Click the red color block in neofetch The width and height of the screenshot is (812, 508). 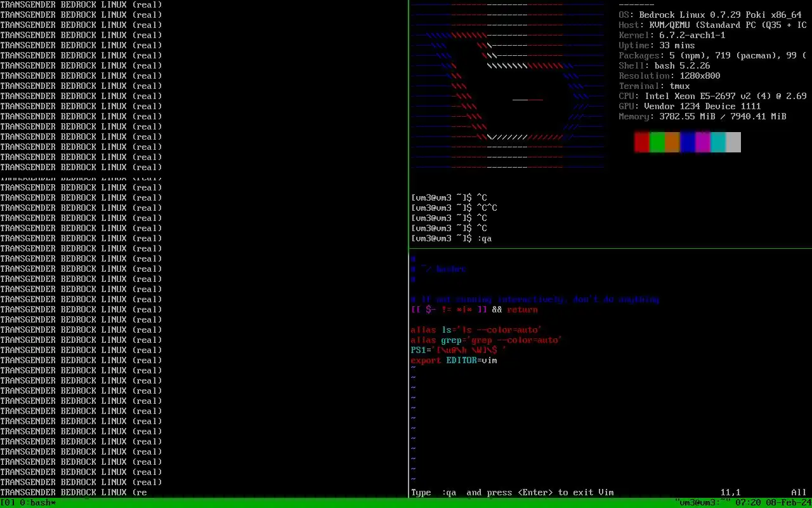[642, 142]
